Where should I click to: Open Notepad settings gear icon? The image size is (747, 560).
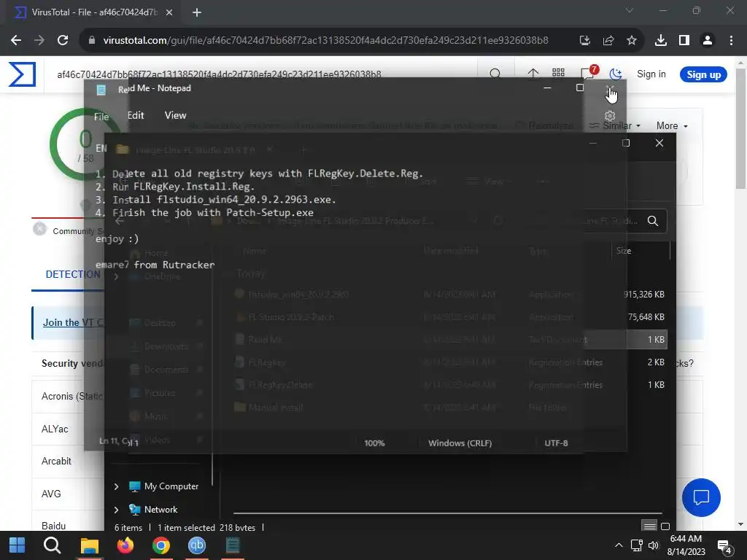tap(610, 116)
